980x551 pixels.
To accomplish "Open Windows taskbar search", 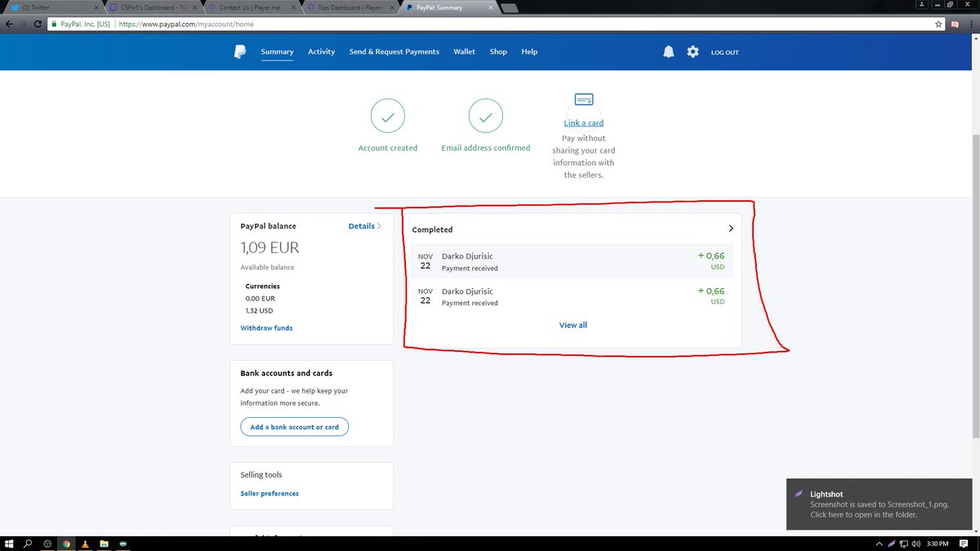I will pos(28,543).
